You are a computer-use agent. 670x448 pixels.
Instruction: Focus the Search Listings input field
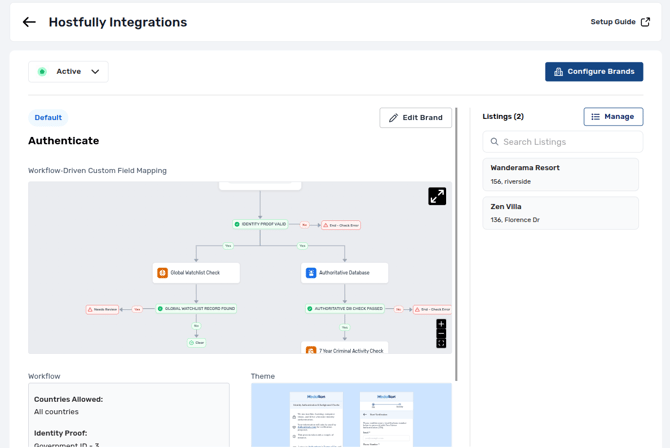coord(563,142)
